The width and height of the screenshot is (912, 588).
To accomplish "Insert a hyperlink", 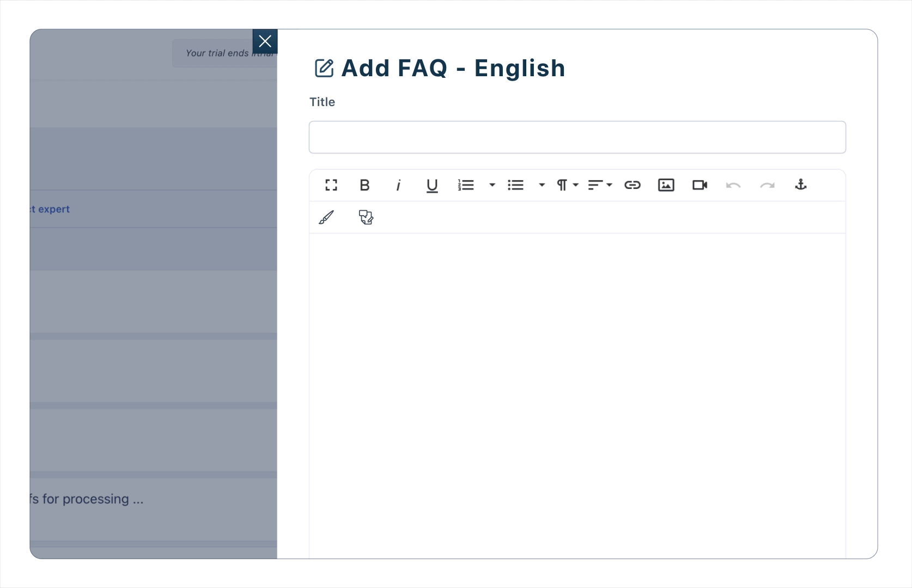I will 633,185.
